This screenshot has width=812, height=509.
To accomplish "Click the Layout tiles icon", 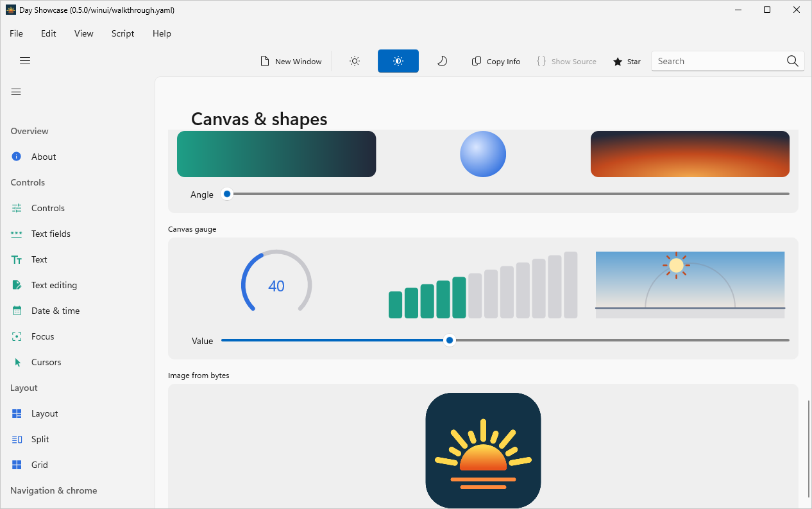I will [17, 413].
